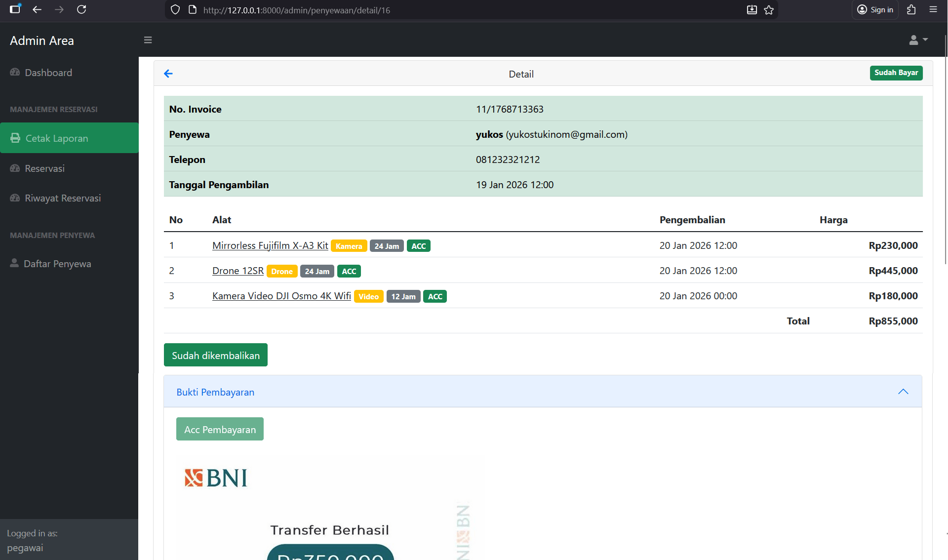The width and height of the screenshot is (948, 560).
Task: Open Kamera Video DJI Osmo 4K Wifi link
Action: pyautogui.click(x=281, y=296)
